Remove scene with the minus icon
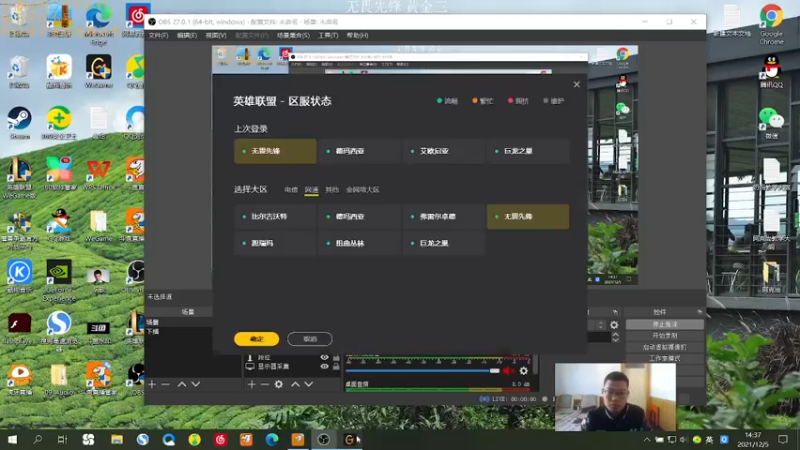The height and width of the screenshot is (450, 800). [165, 384]
